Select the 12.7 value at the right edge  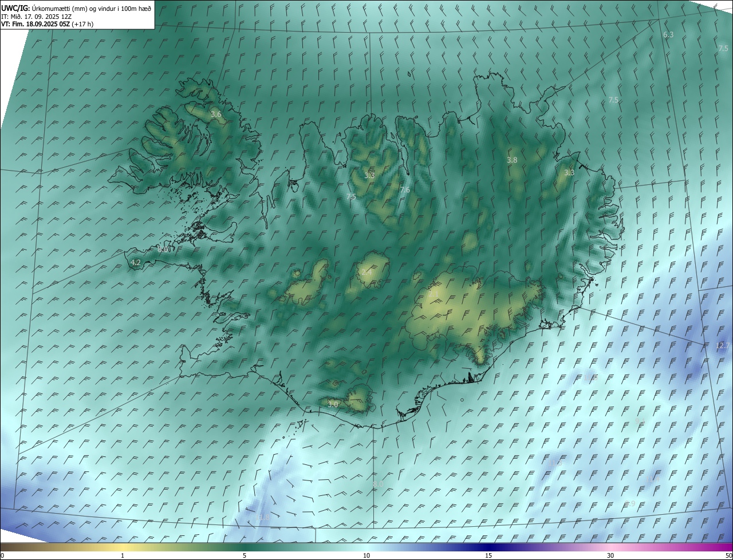(x=723, y=346)
